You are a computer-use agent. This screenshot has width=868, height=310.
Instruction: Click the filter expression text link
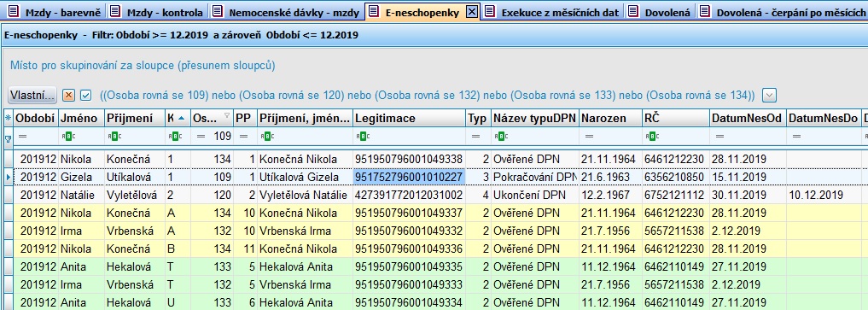[427, 95]
